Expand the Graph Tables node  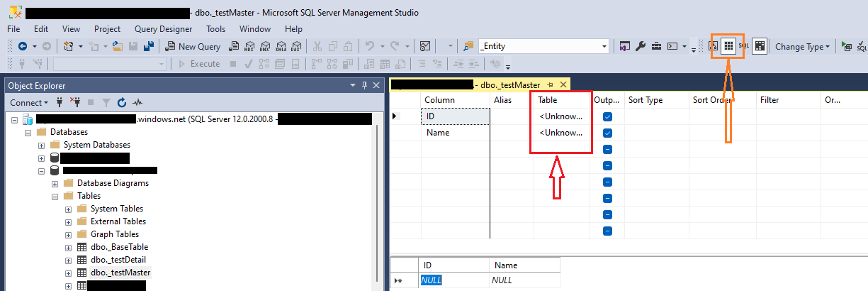tap(69, 234)
